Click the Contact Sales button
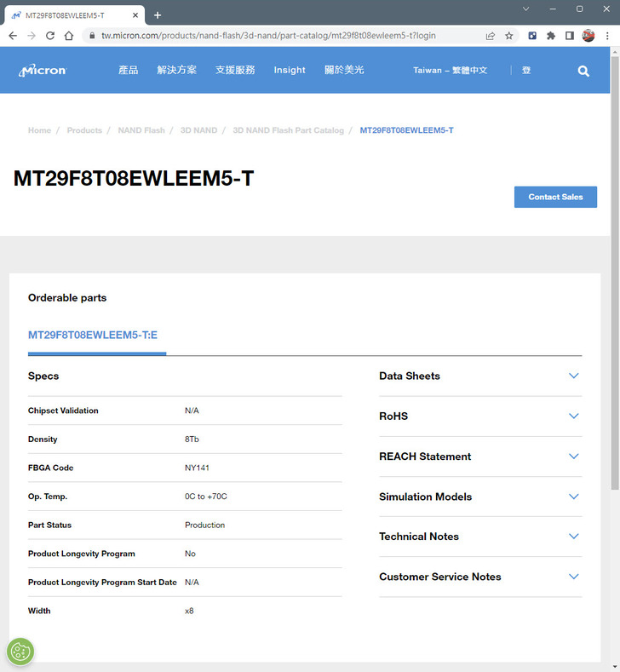Image resolution: width=620 pixels, height=672 pixels. (555, 197)
